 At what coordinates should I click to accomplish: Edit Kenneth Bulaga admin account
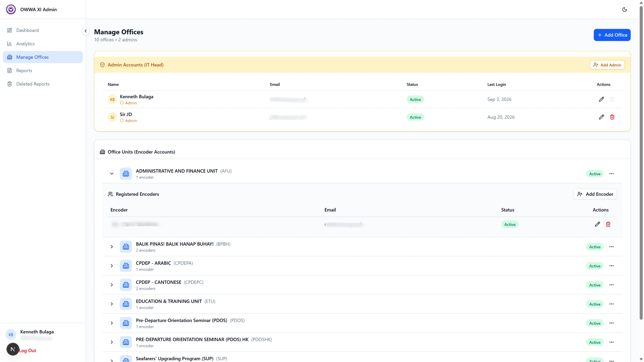[x=601, y=99]
